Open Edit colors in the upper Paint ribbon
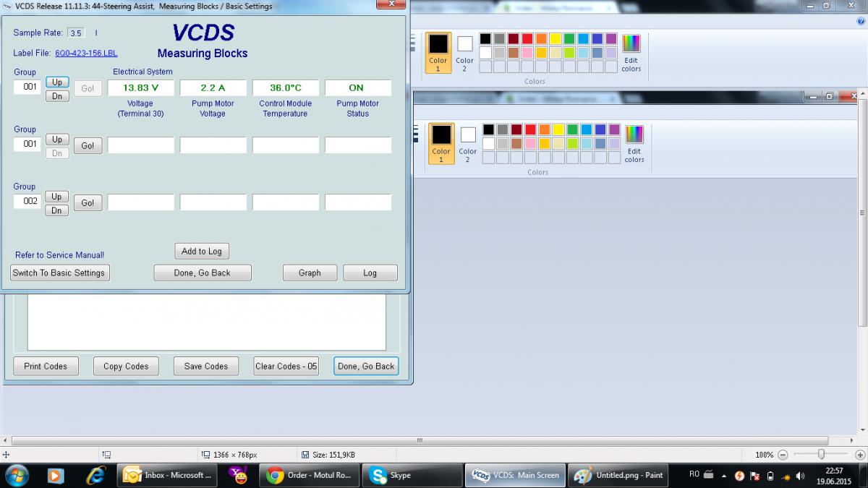The height and width of the screenshot is (488, 868). [631, 53]
